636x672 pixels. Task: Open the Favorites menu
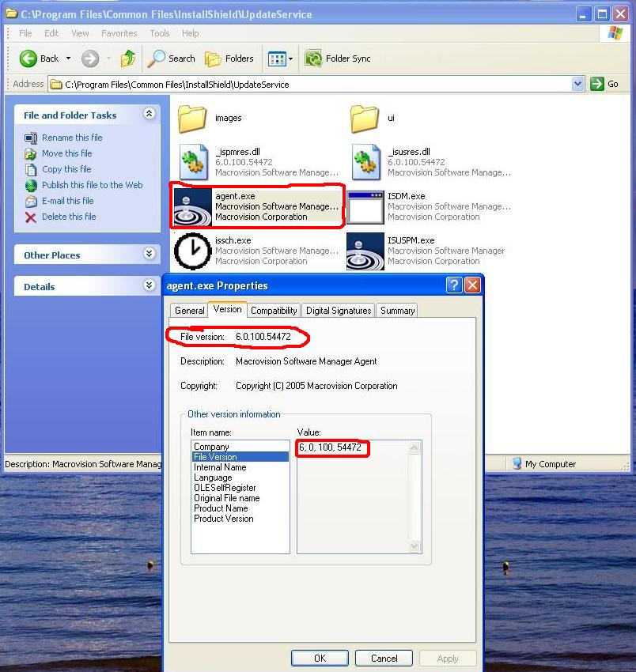[x=119, y=33]
